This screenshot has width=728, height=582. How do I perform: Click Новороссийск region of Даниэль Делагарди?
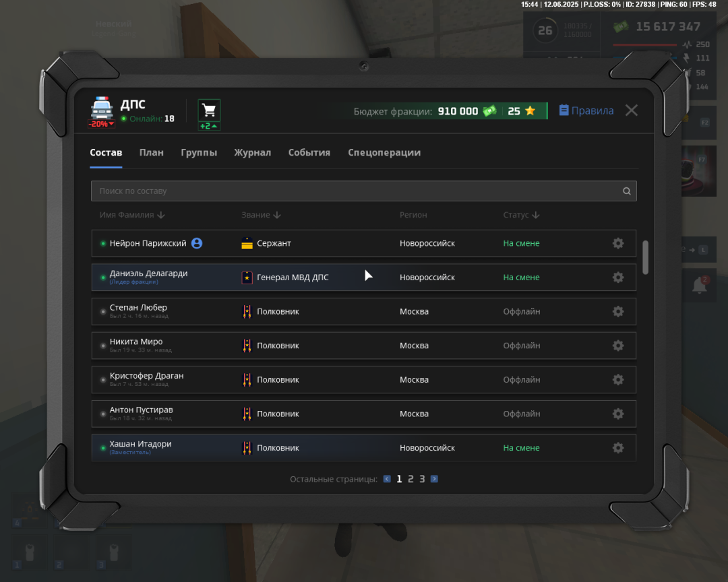pyautogui.click(x=427, y=278)
